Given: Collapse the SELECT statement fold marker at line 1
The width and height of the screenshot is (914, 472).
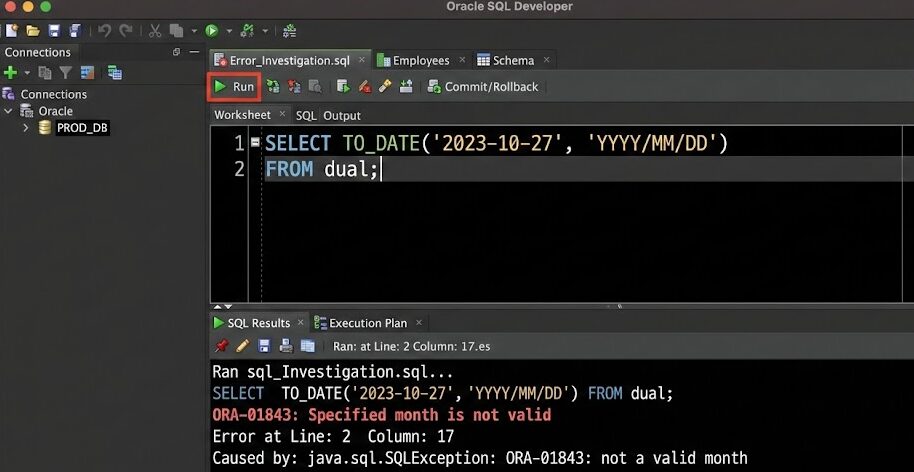Looking at the screenshot, I should (x=255, y=142).
